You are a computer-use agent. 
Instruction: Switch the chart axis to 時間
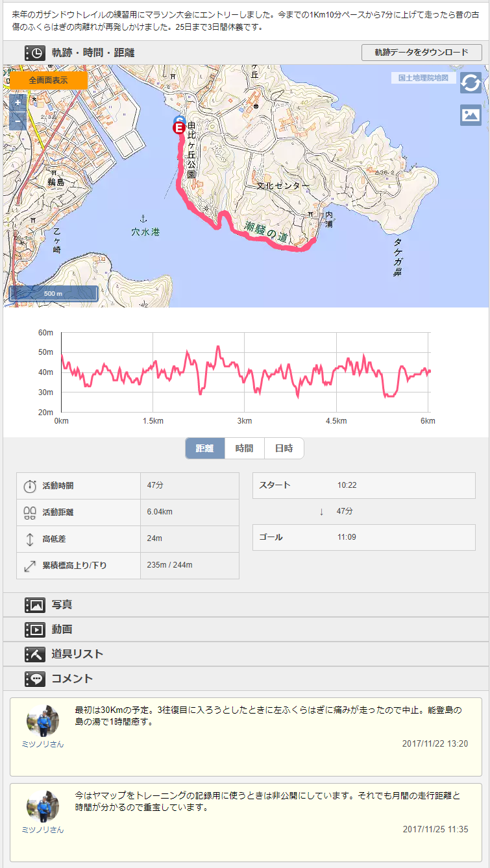[x=245, y=448]
